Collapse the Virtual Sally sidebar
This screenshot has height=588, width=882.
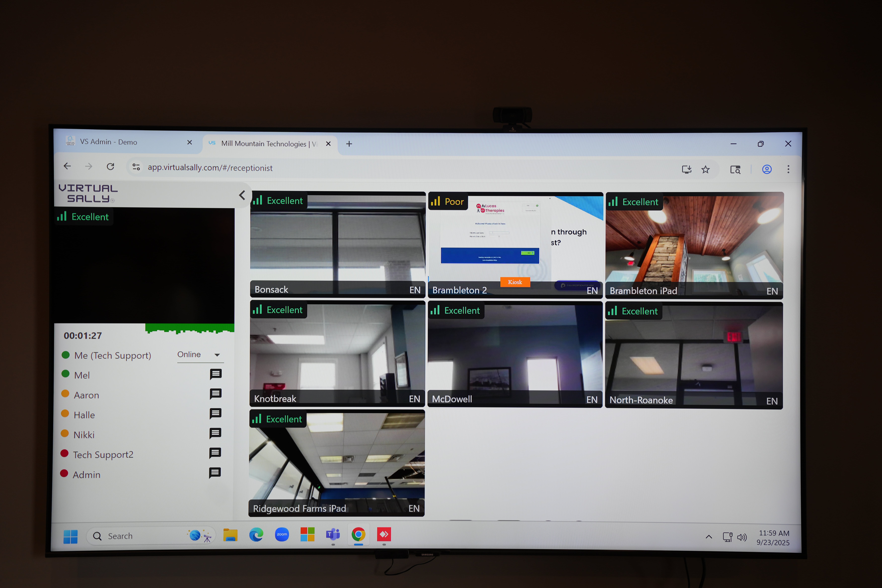click(x=242, y=195)
